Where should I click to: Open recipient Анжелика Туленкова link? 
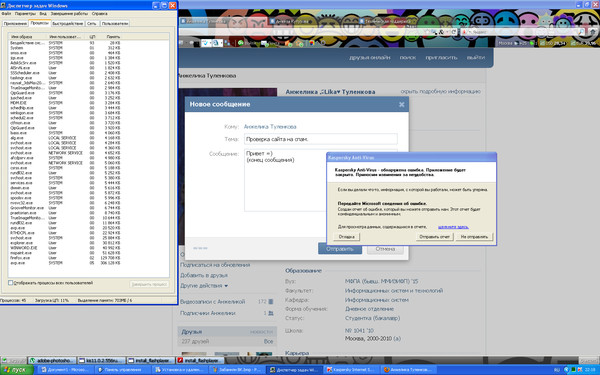tap(270, 127)
